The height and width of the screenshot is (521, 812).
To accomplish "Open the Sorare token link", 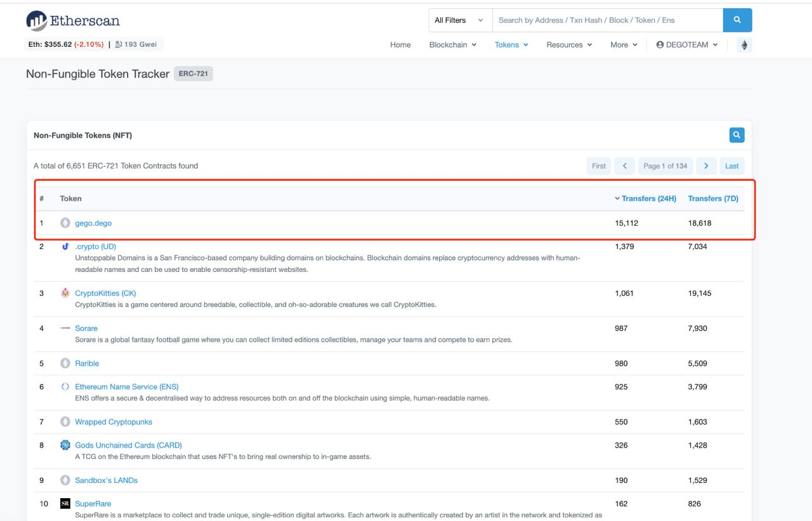I will pos(86,328).
